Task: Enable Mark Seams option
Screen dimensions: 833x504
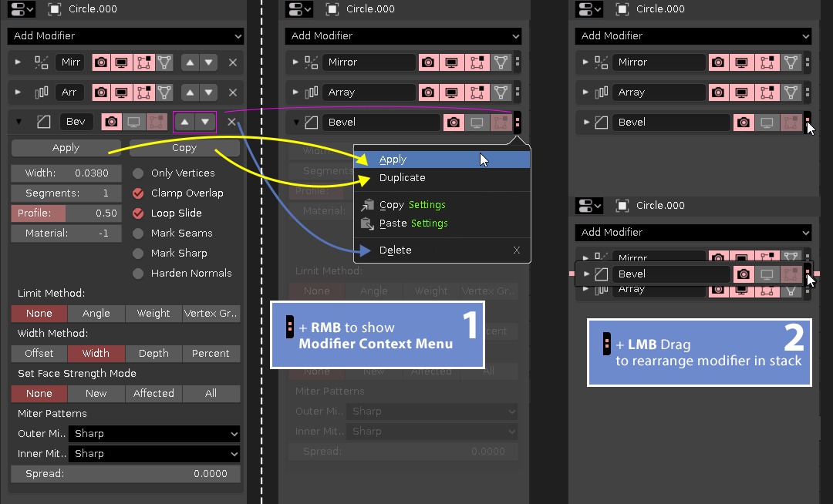Action: (x=138, y=234)
